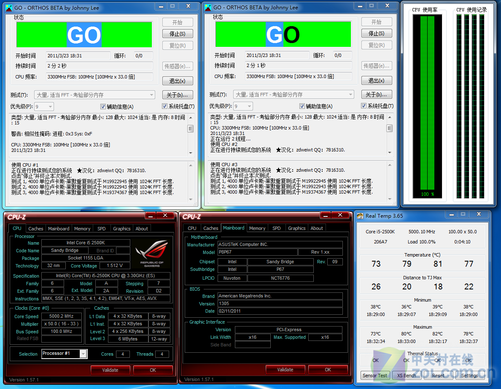
Task: Click Validate in the right CPU-Z window
Action: pyautogui.click(x=285, y=370)
